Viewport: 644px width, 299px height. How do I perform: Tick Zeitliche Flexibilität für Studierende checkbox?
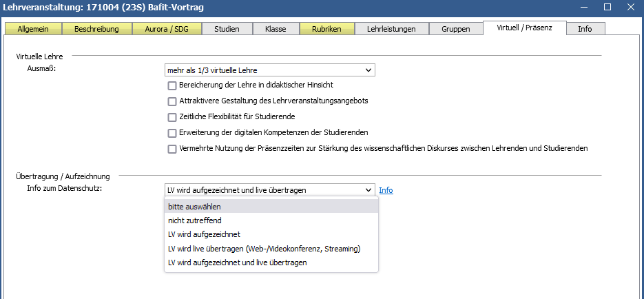click(x=172, y=117)
